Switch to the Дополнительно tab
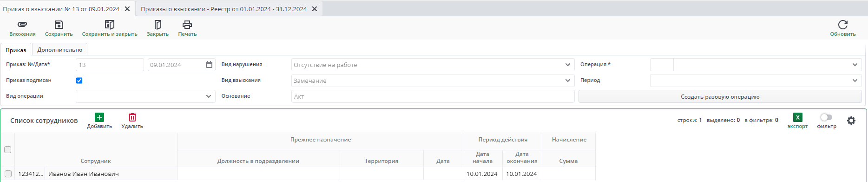 [x=59, y=50]
